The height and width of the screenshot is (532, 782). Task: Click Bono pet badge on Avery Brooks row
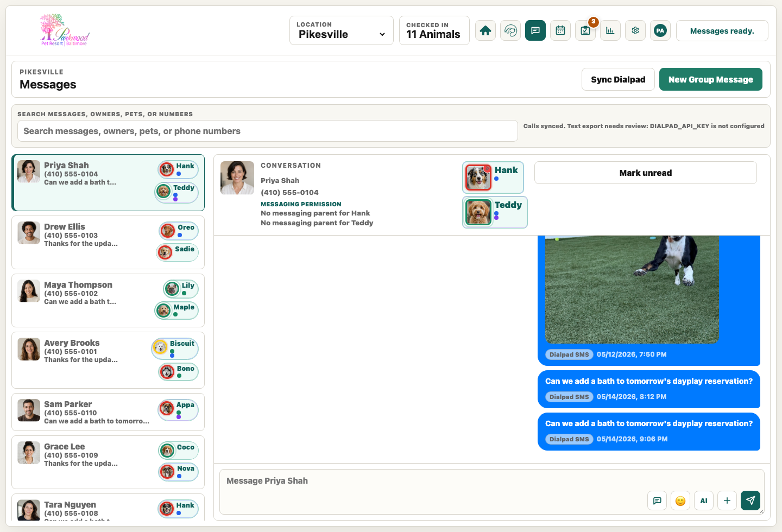[x=178, y=372]
